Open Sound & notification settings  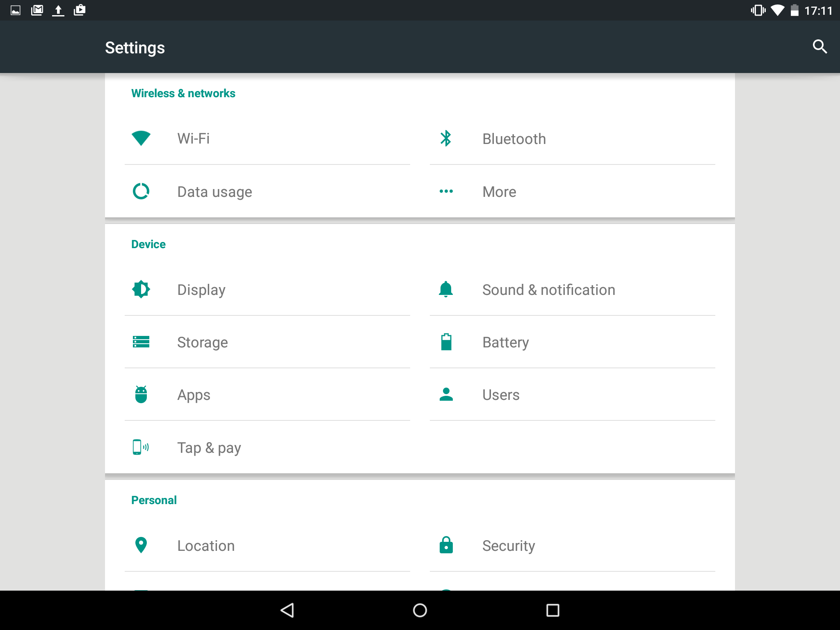573,290
